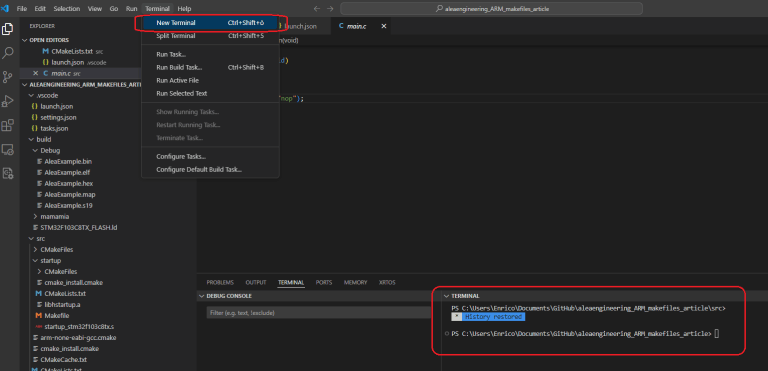
Task: Switch to the XRTOS panel tab
Action: coord(387,282)
